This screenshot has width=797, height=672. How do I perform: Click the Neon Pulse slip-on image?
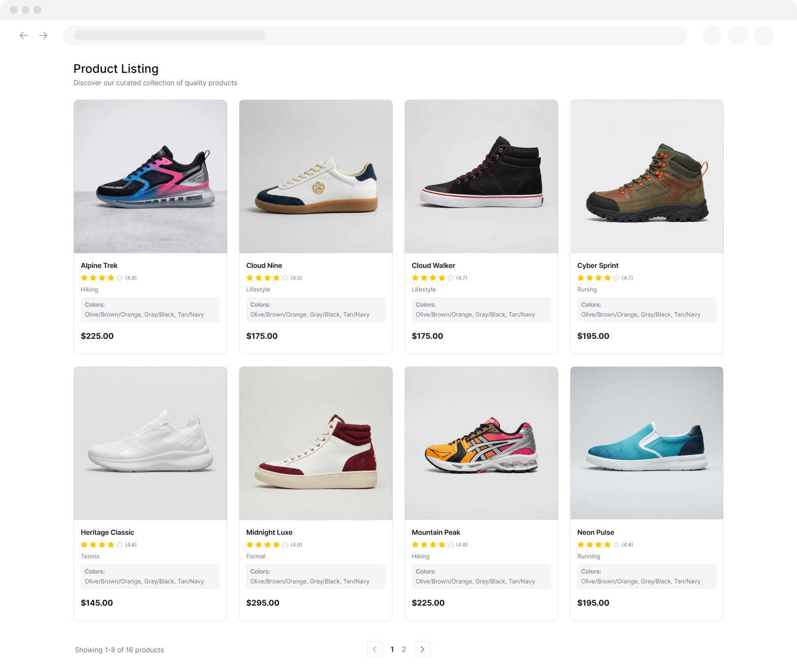[646, 443]
